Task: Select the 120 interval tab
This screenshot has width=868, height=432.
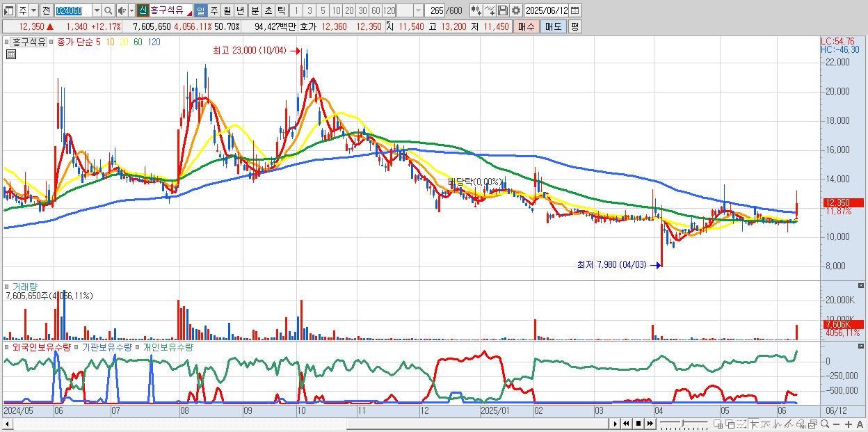Action: tap(389, 10)
